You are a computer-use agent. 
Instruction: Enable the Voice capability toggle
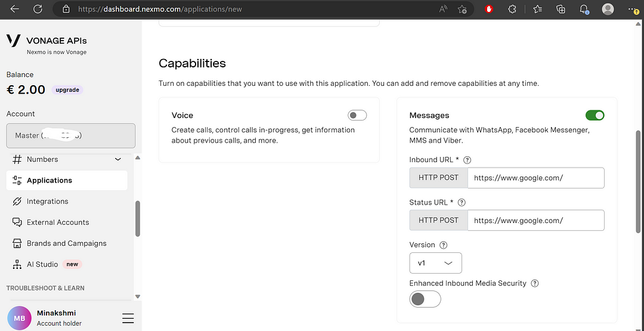point(357,115)
